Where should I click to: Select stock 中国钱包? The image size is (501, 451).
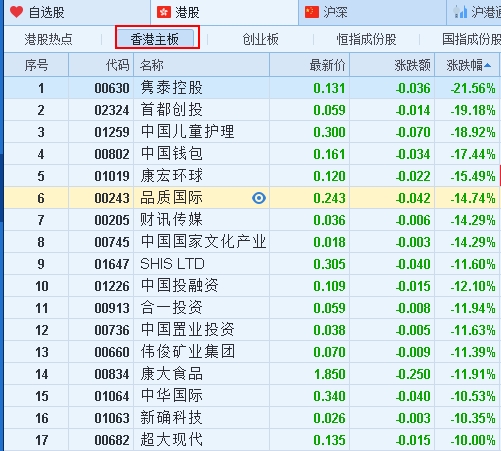pos(172,154)
